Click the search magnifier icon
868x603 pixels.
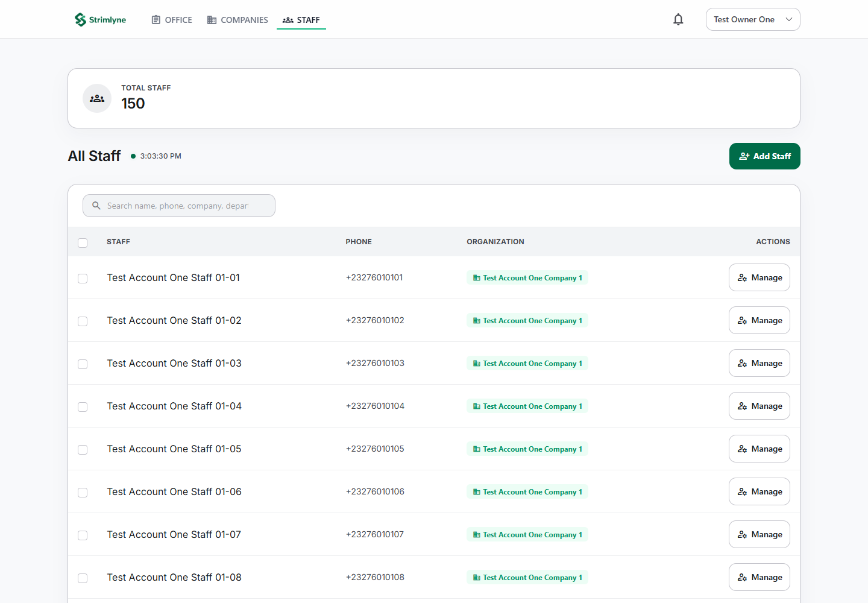tap(96, 206)
